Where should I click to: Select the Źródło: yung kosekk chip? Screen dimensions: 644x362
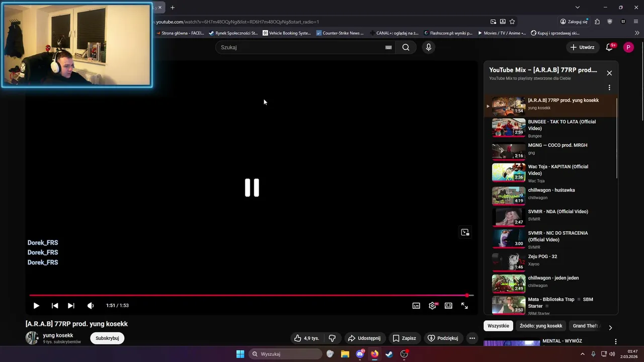541,326
